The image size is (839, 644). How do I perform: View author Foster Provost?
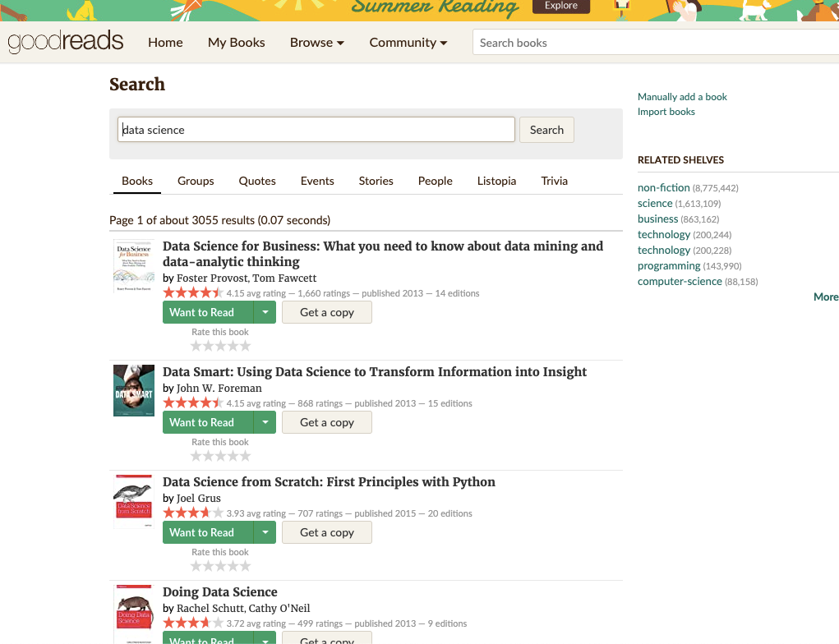pyautogui.click(x=212, y=278)
